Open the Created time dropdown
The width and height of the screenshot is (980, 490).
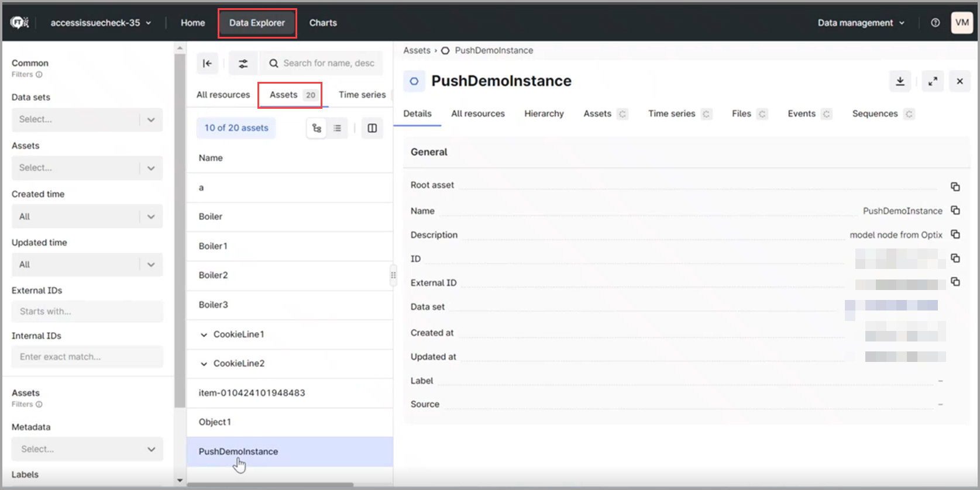pyautogui.click(x=87, y=216)
